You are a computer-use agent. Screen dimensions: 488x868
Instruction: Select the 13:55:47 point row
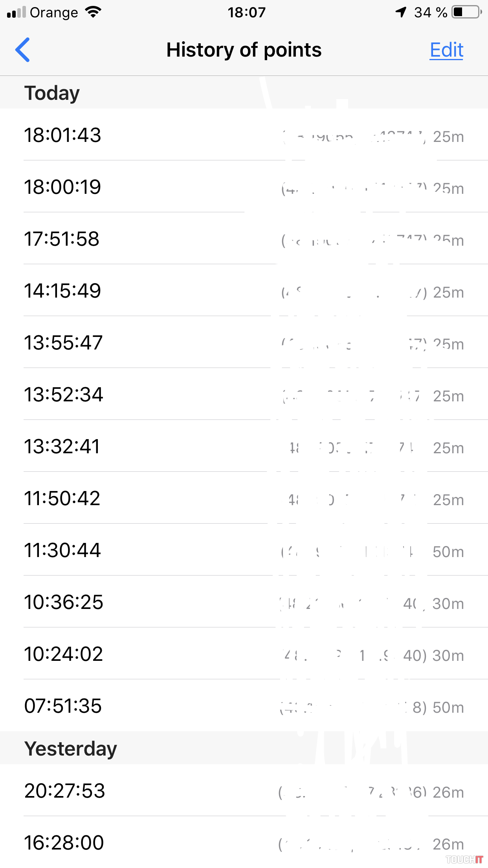point(244,342)
